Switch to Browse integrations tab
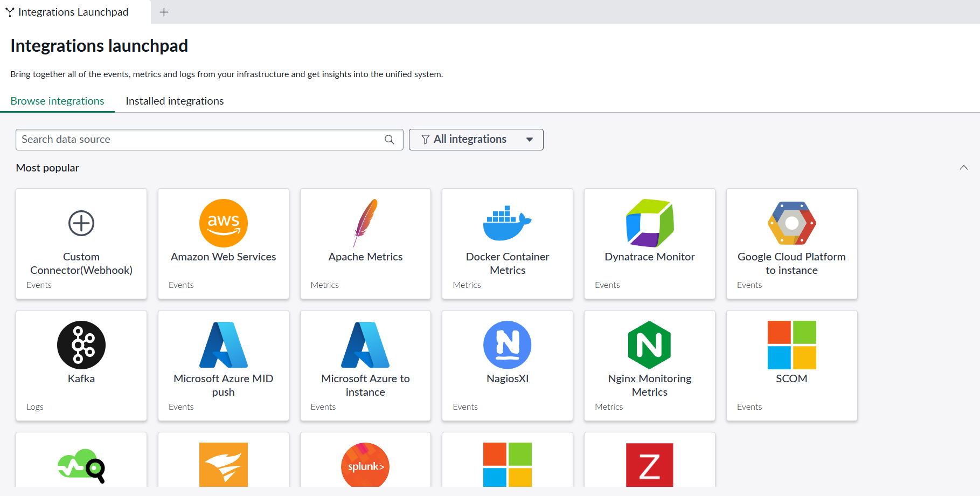The image size is (980, 496). point(58,101)
